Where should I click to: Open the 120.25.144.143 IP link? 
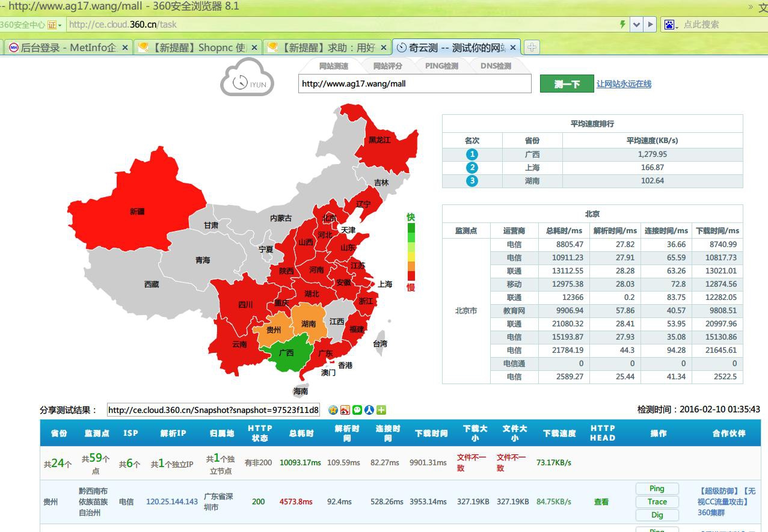point(172,502)
